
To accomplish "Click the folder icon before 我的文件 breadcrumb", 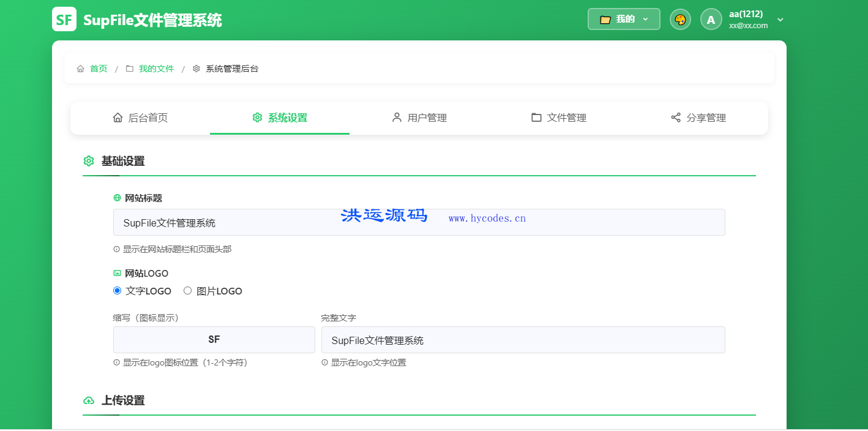I will 129,69.
